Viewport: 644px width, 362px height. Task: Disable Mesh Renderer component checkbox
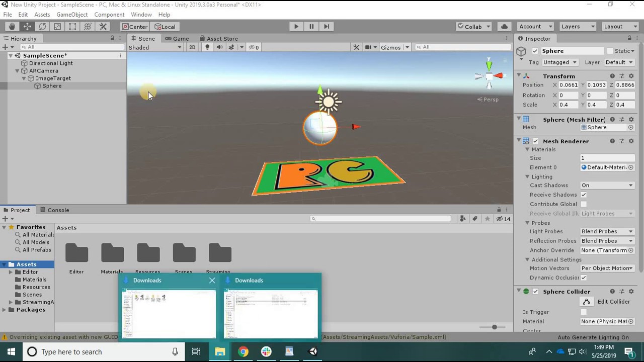coord(535,141)
